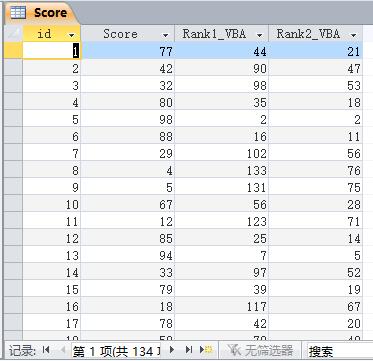The image size is (373, 361).
Task: Jump to last record icon
Action: point(189,349)
